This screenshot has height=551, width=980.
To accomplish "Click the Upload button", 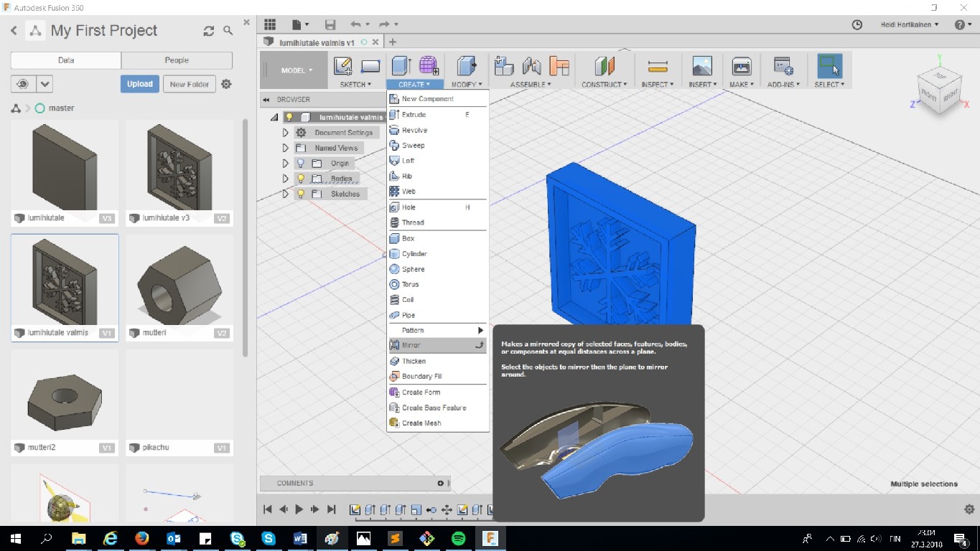I will pos(139,84).
